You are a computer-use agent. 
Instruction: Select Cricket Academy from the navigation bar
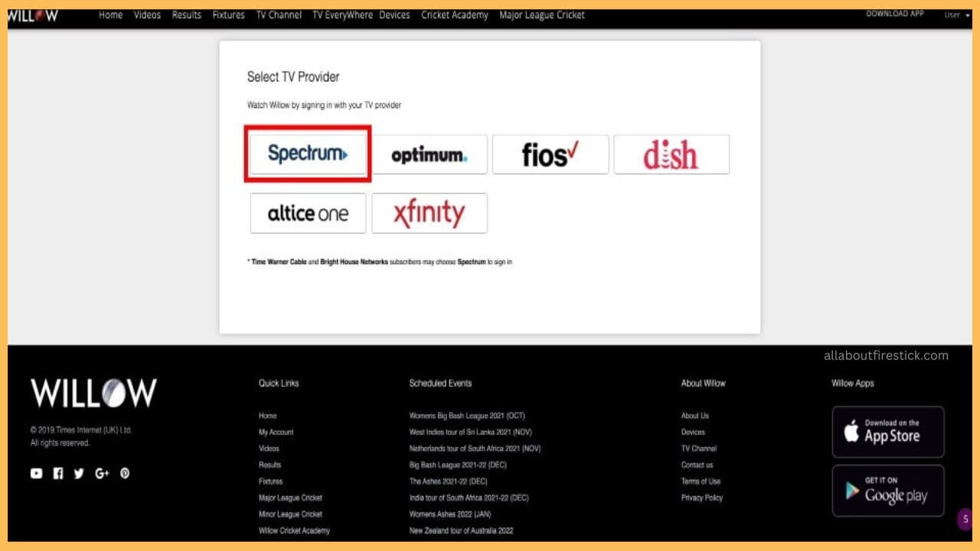click(x=455, y=15)
